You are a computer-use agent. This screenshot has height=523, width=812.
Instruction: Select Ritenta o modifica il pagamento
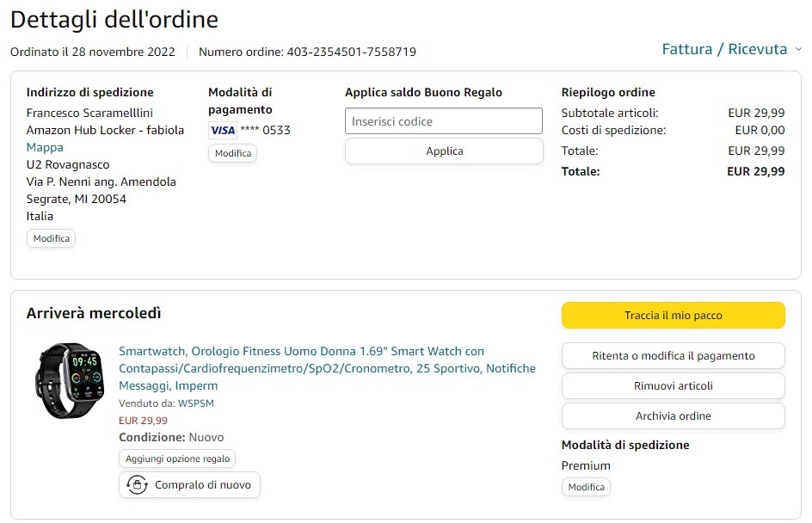click(x=673, y=356)
